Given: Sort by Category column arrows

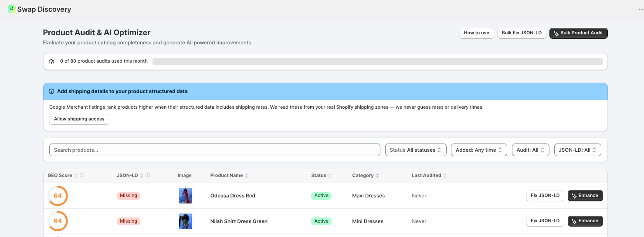Looking at the screenshot, I should pyautogui.click(x=377, y=176).
